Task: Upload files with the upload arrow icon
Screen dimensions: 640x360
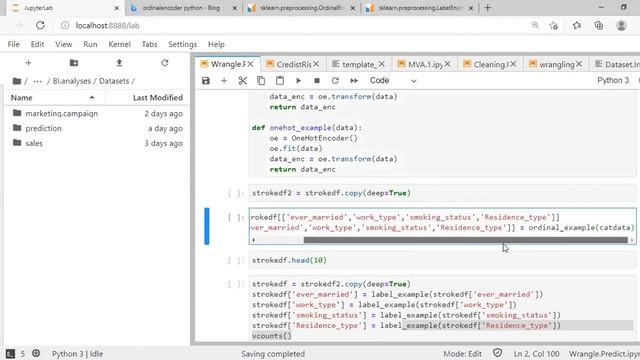Action: tap(119, 62)
